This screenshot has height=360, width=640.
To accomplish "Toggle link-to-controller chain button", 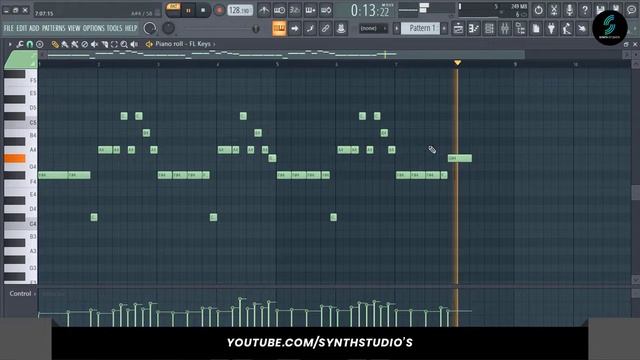I will tap(325, 29).
